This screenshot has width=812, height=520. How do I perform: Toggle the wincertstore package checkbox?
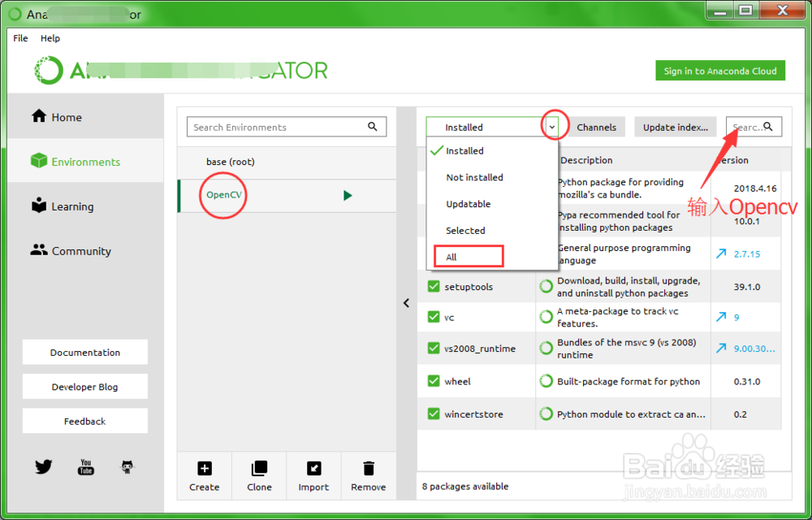point(434,414)
